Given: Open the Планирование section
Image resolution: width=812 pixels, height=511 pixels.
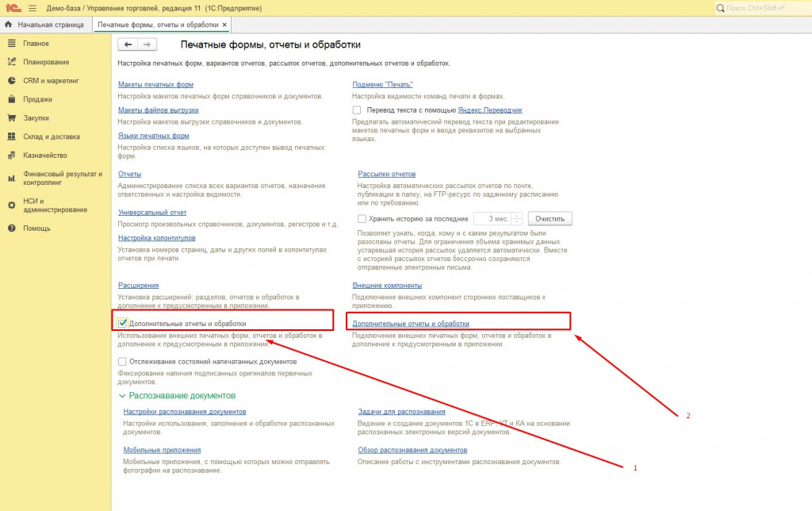Looking at the screenshot, I should [x=46, y=62].
